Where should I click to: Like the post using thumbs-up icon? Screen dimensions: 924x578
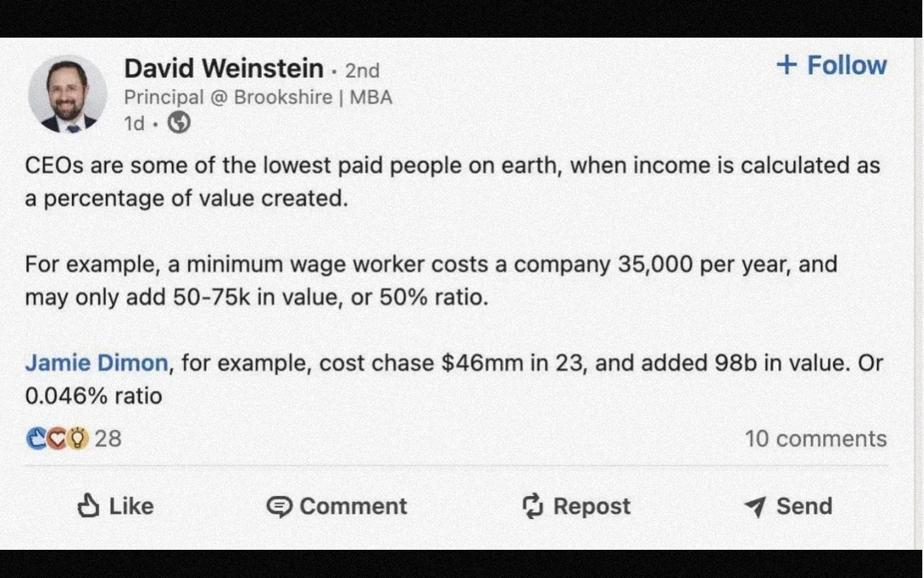[x=89, y=506]
